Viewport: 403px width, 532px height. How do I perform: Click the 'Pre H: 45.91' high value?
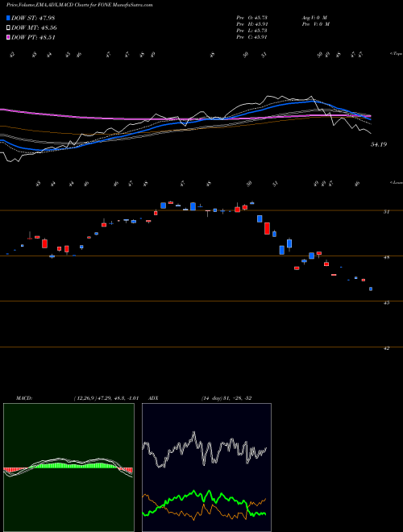click(x=252, y=24)
